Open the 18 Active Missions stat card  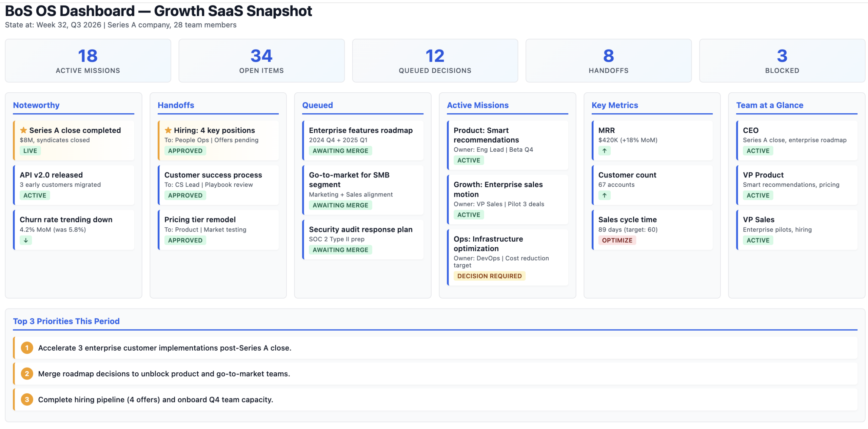point(88,61)
